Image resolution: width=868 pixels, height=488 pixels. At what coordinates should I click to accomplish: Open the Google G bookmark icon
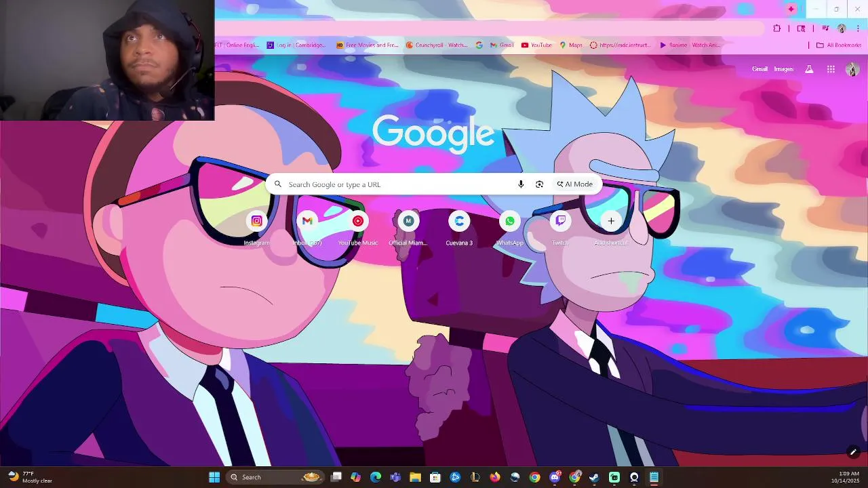click(479, 45)
